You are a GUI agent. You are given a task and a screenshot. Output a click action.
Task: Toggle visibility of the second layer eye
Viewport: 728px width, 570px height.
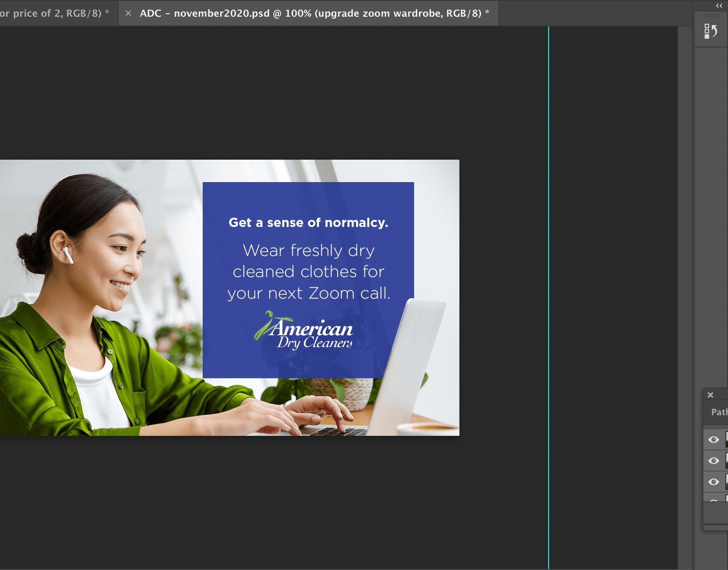tap(714, 460)
